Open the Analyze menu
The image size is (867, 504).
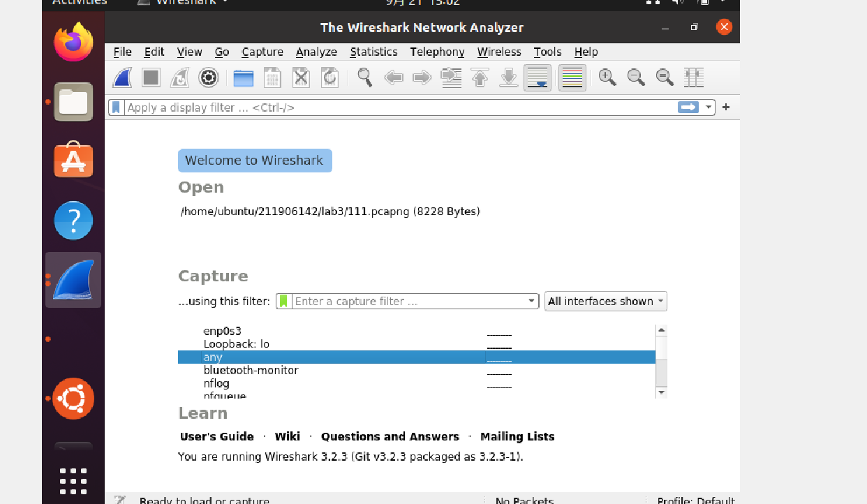point(316,52)
